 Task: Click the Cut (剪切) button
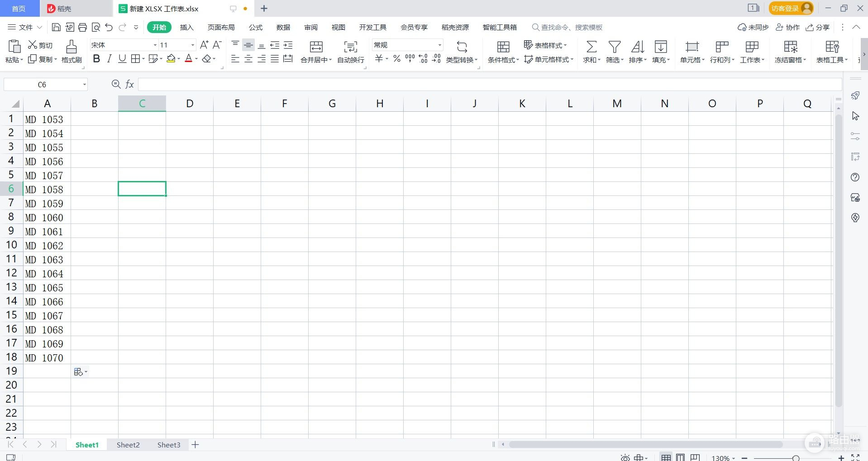[x=40, y=45]
